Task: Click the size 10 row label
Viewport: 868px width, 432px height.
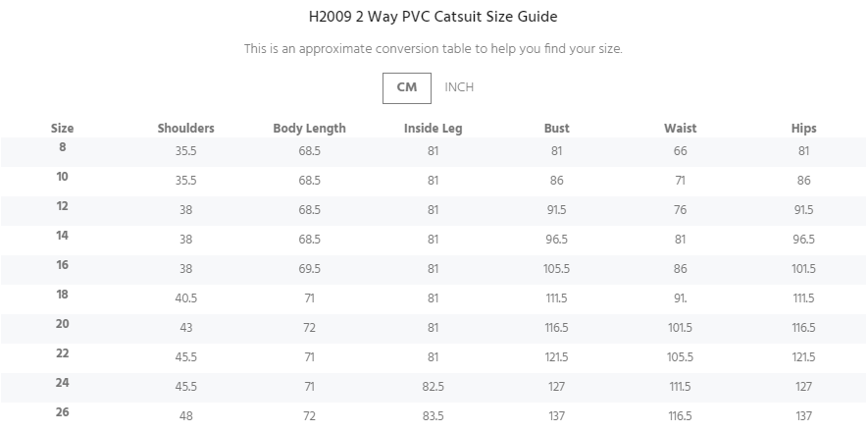Action: pos(63,177)
